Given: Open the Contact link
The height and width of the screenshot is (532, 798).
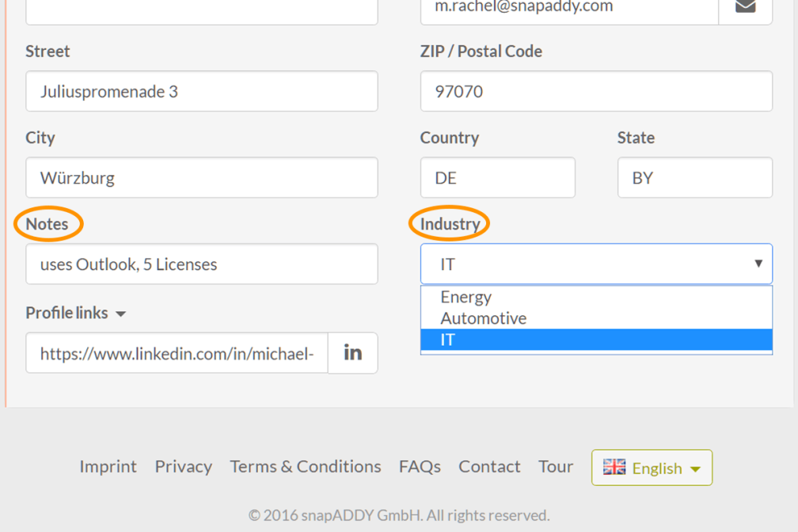Looking at the screenshot, I should 489,466.
